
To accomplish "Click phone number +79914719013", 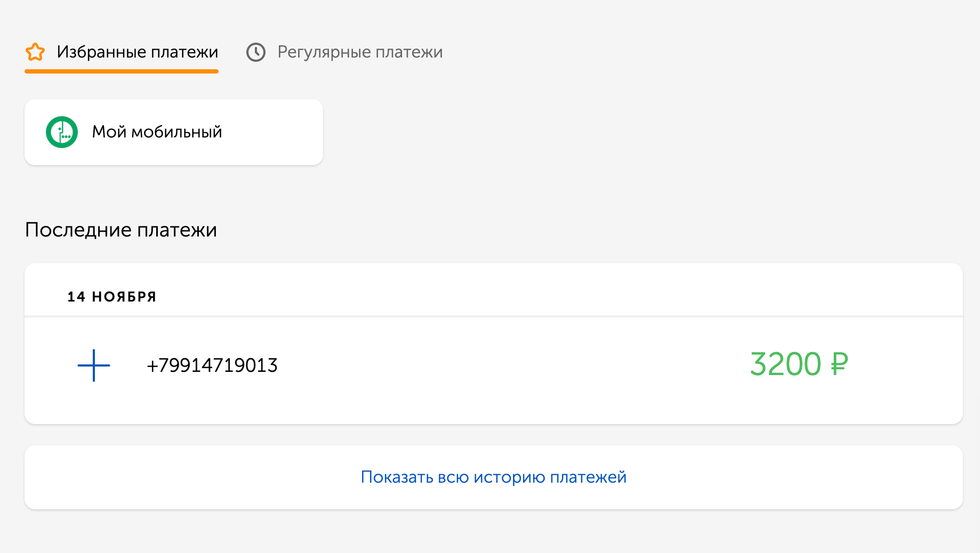I will tap(212, 365).
